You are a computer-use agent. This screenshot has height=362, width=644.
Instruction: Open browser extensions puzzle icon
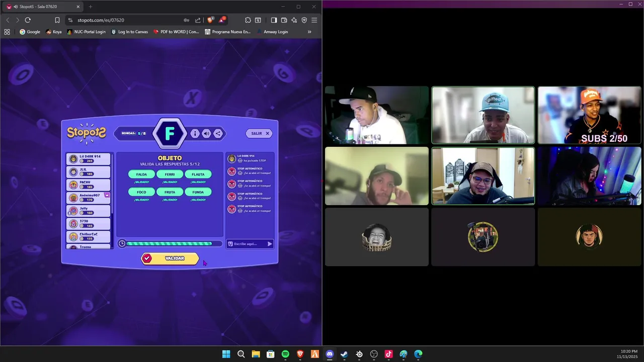248,20
